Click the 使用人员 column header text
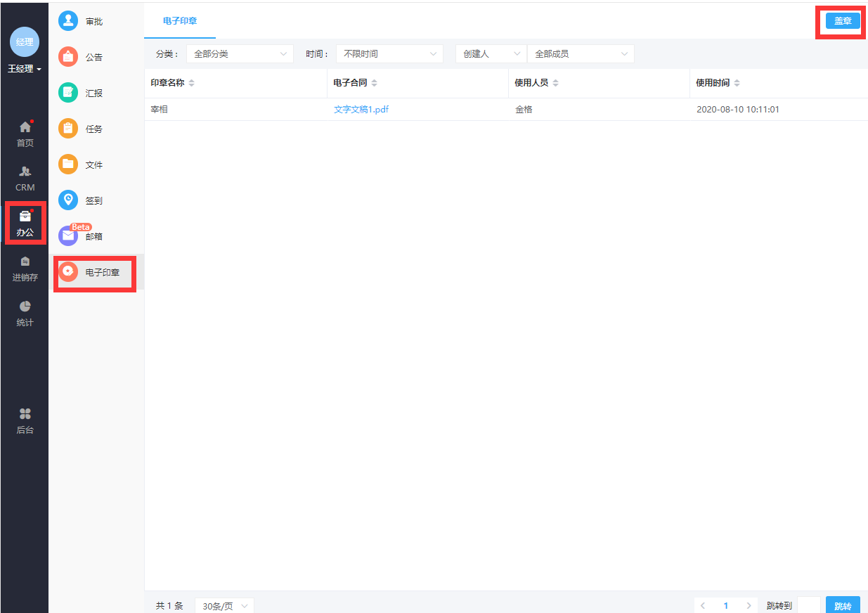 (531, 83)
